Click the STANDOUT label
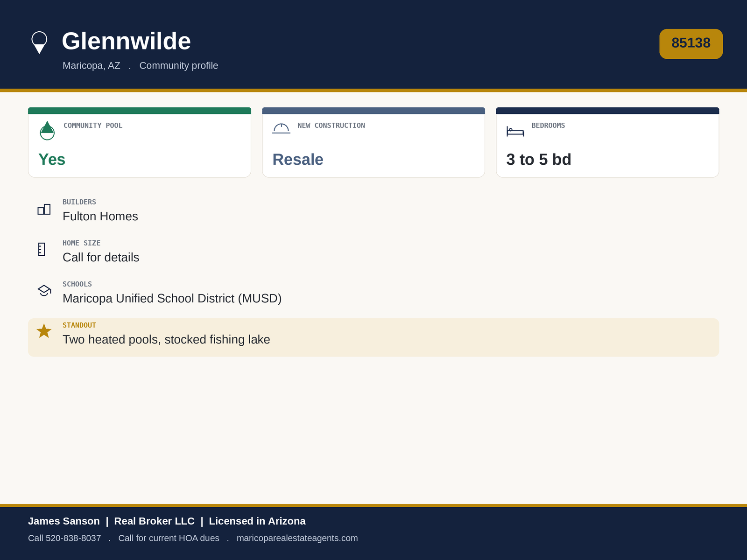747x560 pixels. pyautogui.click(x=79, y=325)
